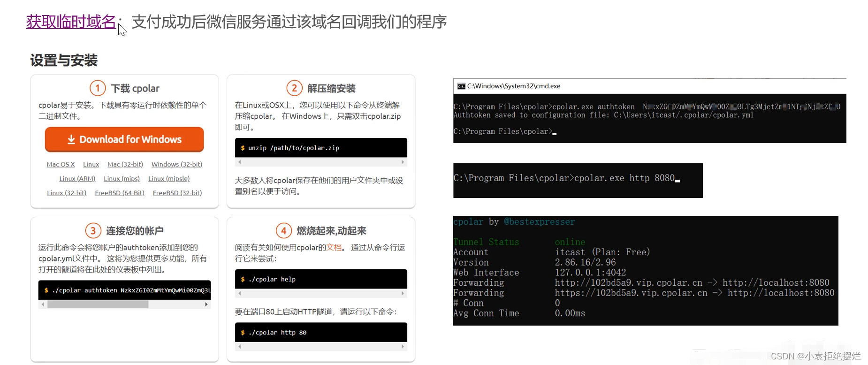Click the version value 2.86.16/2.96
This screenshot has width=868, height=365.
coord(585,263)
